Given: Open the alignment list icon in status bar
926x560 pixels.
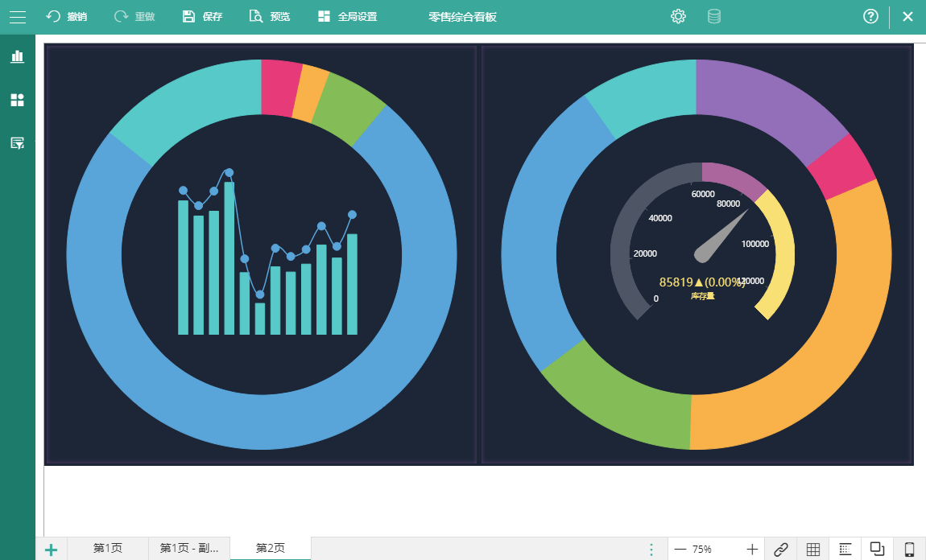Looking at the screenshot, I should pyautogui.click(x=845, y=550).
